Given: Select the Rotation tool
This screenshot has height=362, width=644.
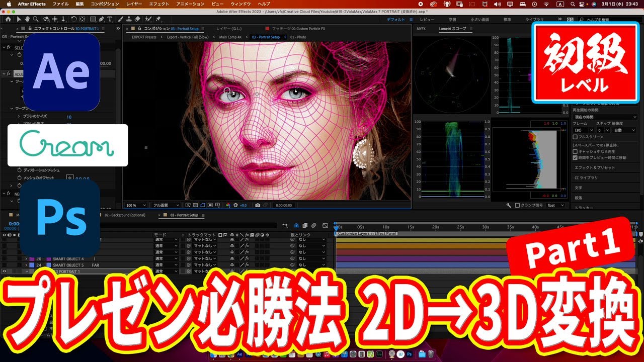Looking at the screenshot, I should (74, 20).
